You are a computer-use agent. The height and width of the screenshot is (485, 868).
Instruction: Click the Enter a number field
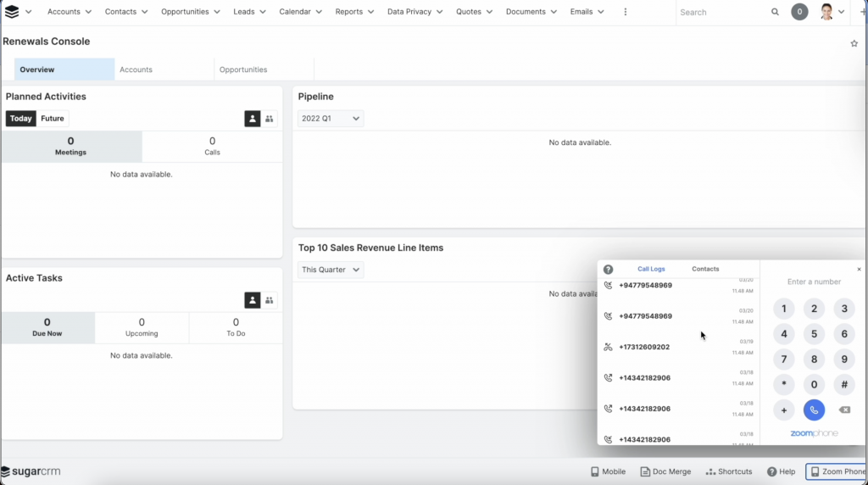[814, 282]
